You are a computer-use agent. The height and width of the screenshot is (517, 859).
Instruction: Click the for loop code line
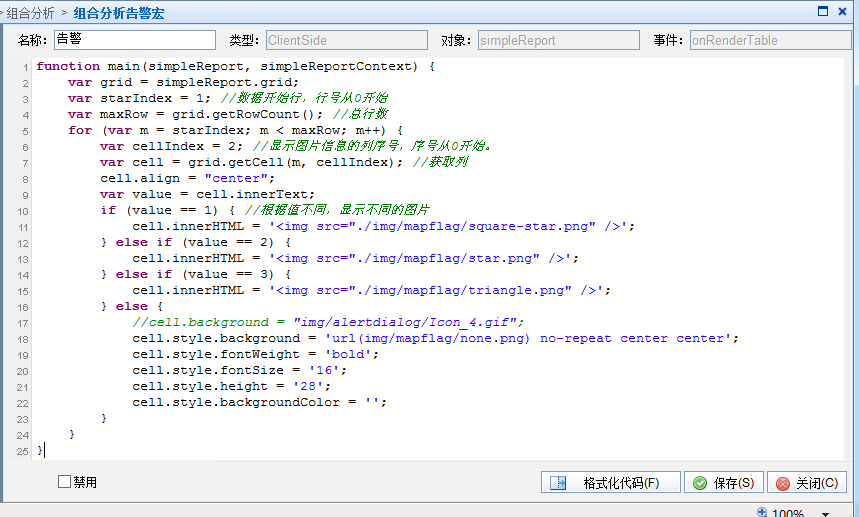[236, 130]
